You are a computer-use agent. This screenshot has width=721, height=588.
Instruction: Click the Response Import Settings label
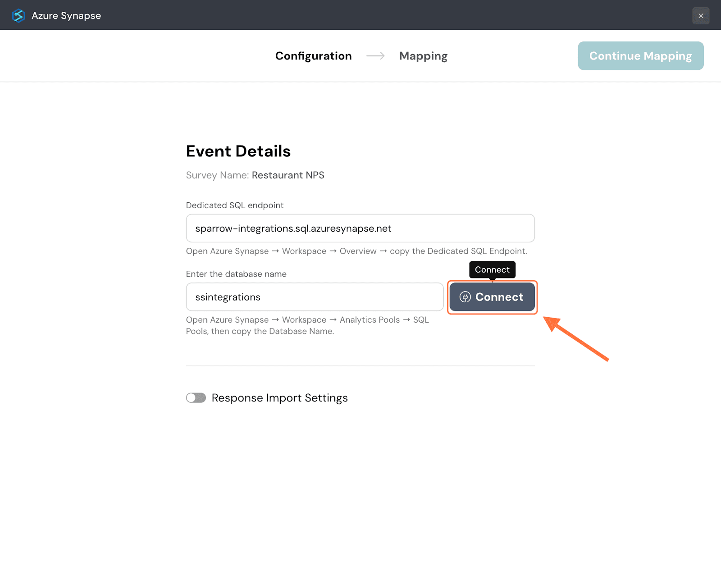click(279, 398)
